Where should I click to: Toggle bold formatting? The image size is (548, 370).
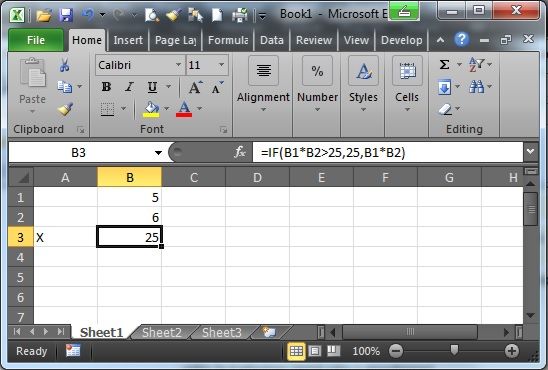coord(106,87)
